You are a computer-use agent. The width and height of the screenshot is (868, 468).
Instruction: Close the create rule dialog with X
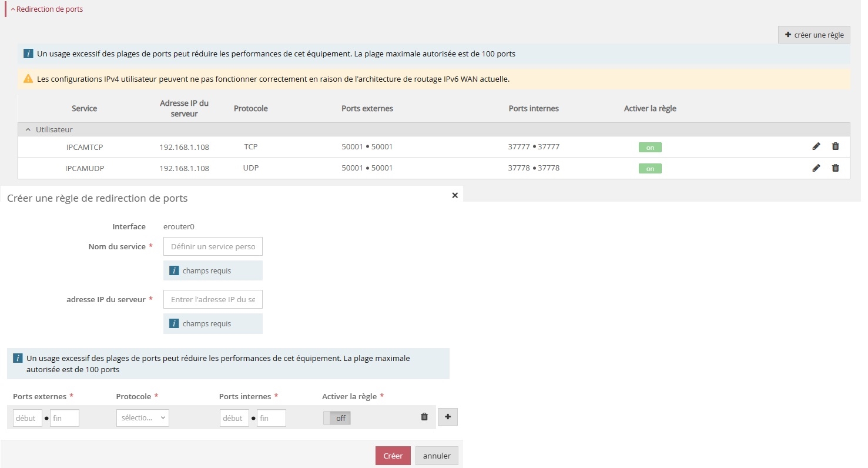pyautogui.click(x=454, y=195)
